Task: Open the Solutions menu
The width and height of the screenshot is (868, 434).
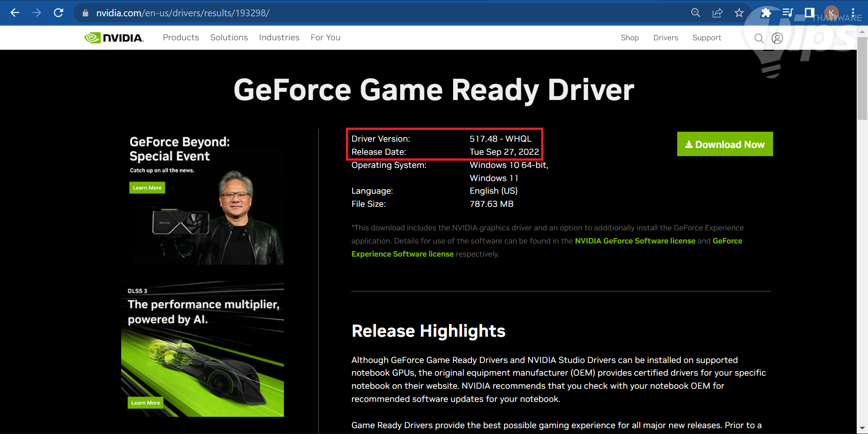Action: (x=229, y=38)
